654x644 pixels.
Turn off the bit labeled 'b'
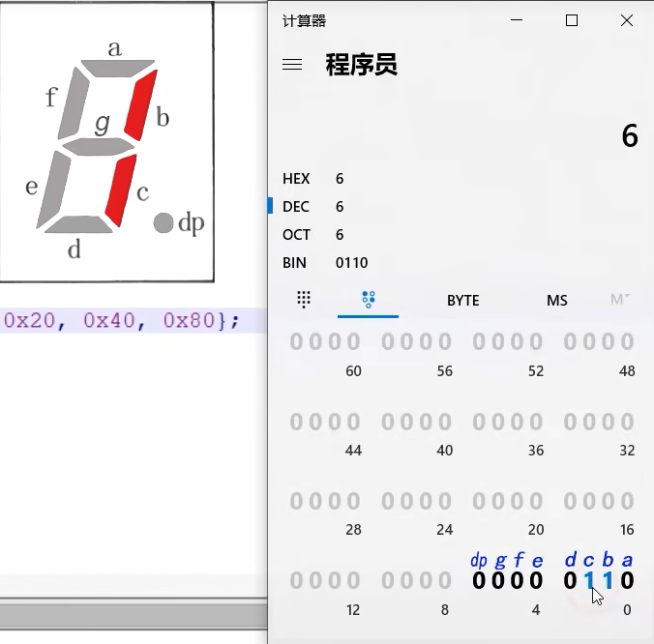click(609, 580)
